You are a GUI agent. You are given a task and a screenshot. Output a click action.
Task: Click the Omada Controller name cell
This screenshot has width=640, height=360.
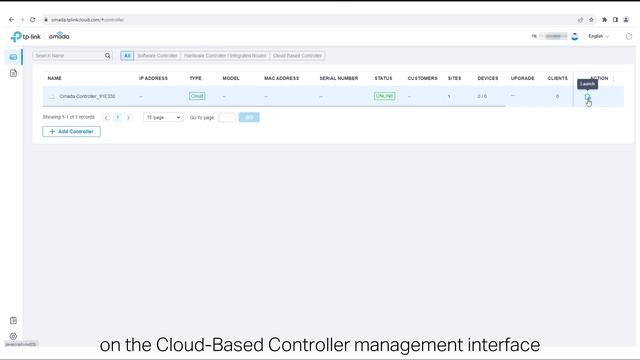(x=87, y=96)
